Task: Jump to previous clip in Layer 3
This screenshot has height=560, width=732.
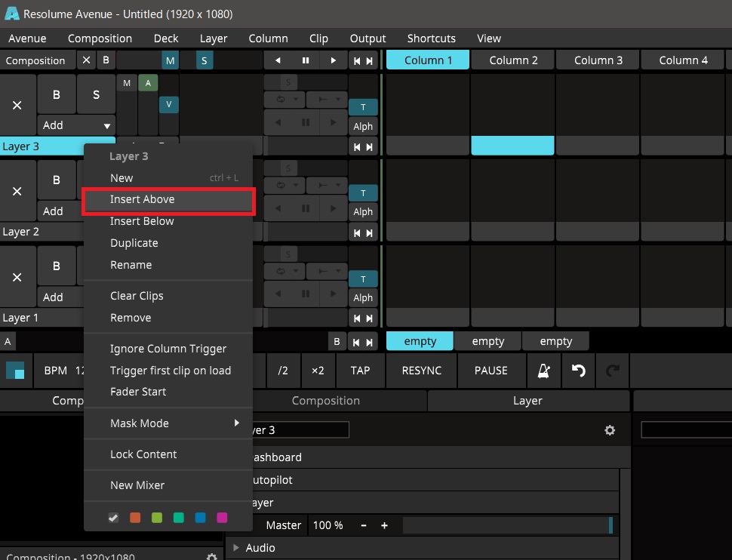Action: click(x=357, y=146)
